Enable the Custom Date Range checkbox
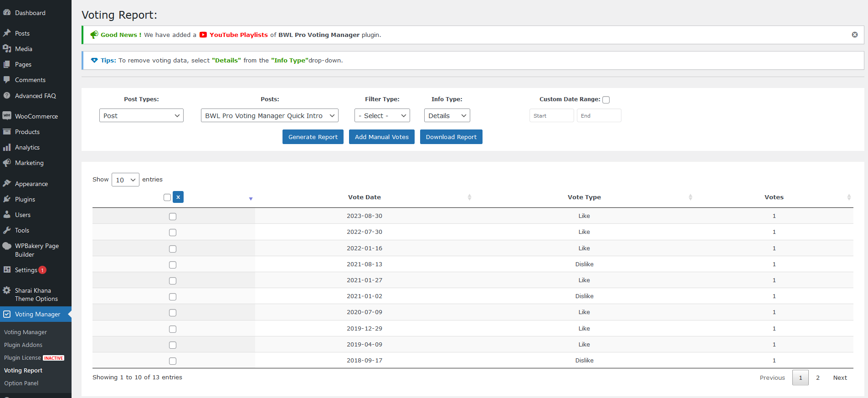Image resolution: width=868 pixels, height=398 pixels. pyautogui.click(x=606, y=100)
